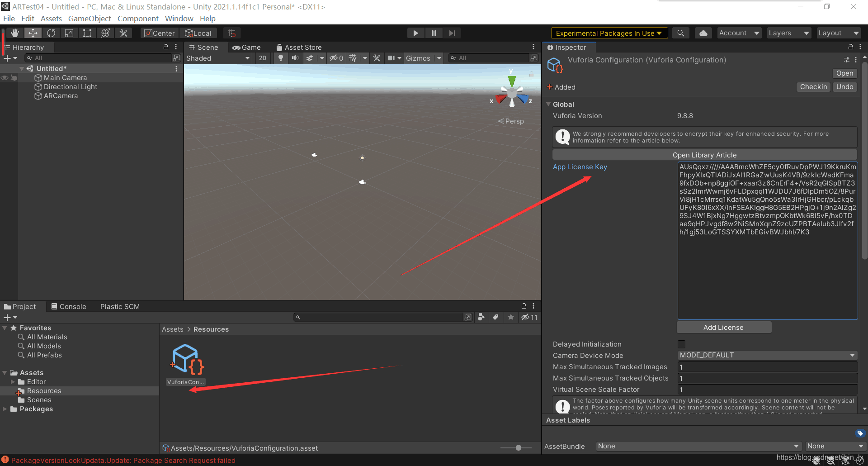Click scene orientation gizmo

point(512,92)
